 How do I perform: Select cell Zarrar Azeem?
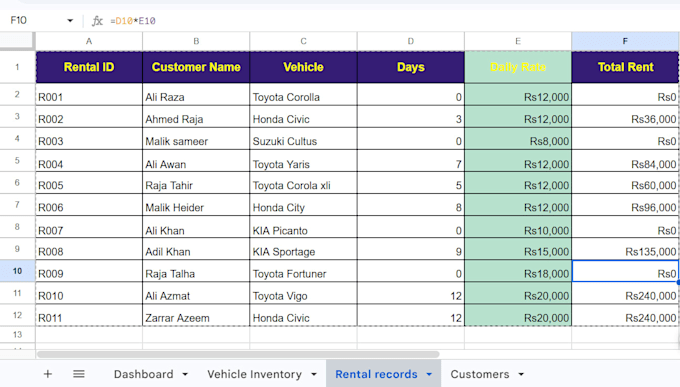tap(196, 315)
